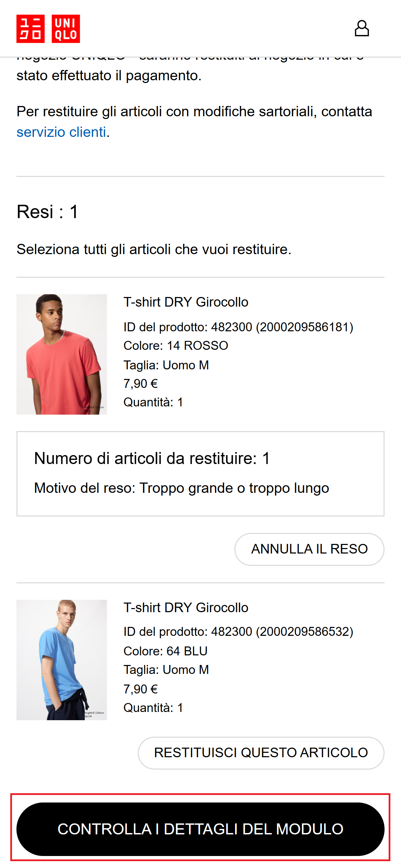This screenshot has width=401, height=868.
Task: Click the blue T-shirt product thumbnail
Action: (x=62, y=660)
